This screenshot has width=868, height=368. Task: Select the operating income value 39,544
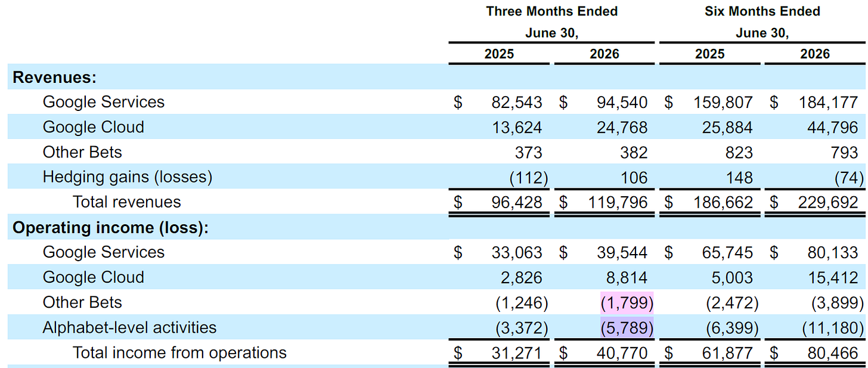point(622,253)
